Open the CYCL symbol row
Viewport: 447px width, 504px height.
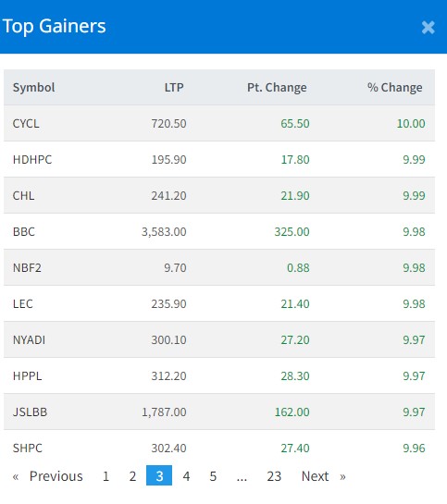coord(219,123)
